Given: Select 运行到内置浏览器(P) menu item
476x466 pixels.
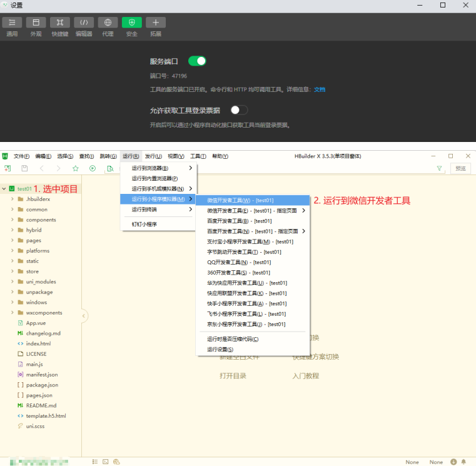Looking at the screenshot, I should click(x=158, y=178).
